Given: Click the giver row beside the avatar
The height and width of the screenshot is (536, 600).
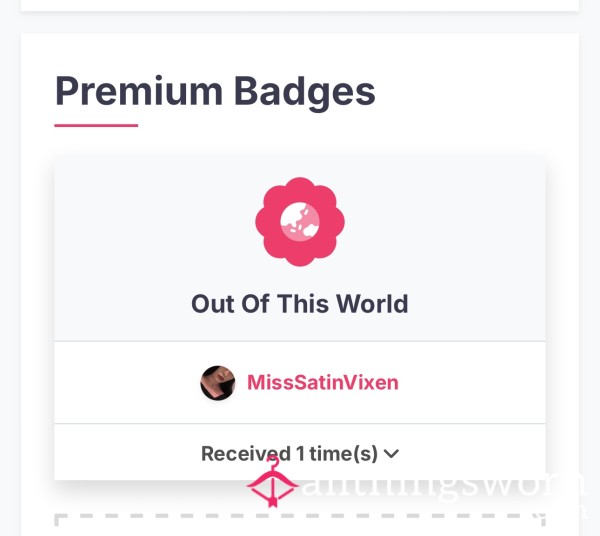Looking at the screenshot, I should coord(300,383).
